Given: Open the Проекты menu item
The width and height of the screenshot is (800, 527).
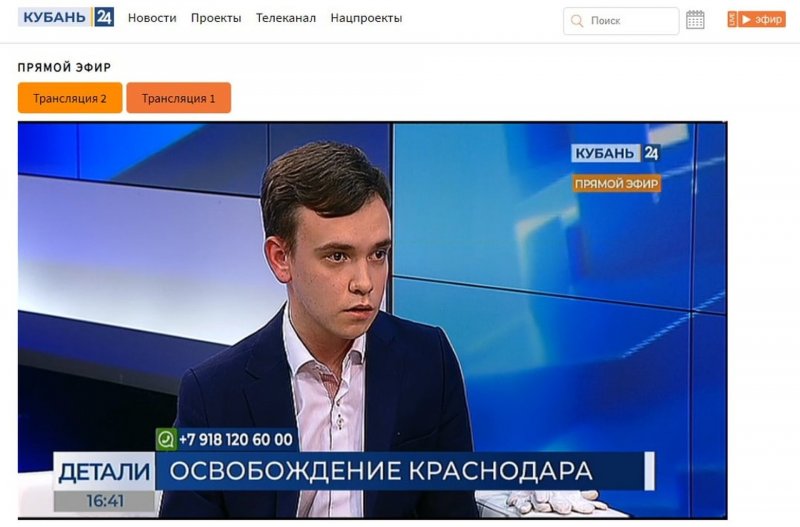Looking at the screenshot, I should [216, 18].
